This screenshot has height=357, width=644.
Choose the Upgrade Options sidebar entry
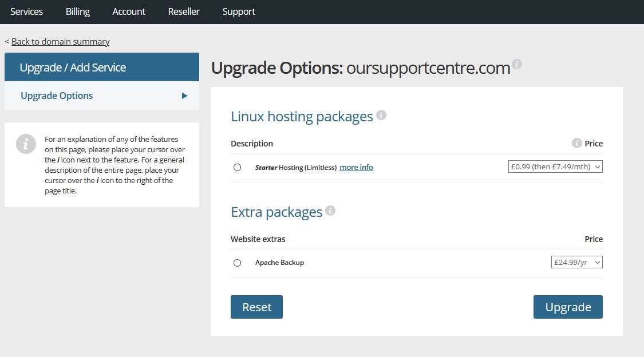pos(56,96)
